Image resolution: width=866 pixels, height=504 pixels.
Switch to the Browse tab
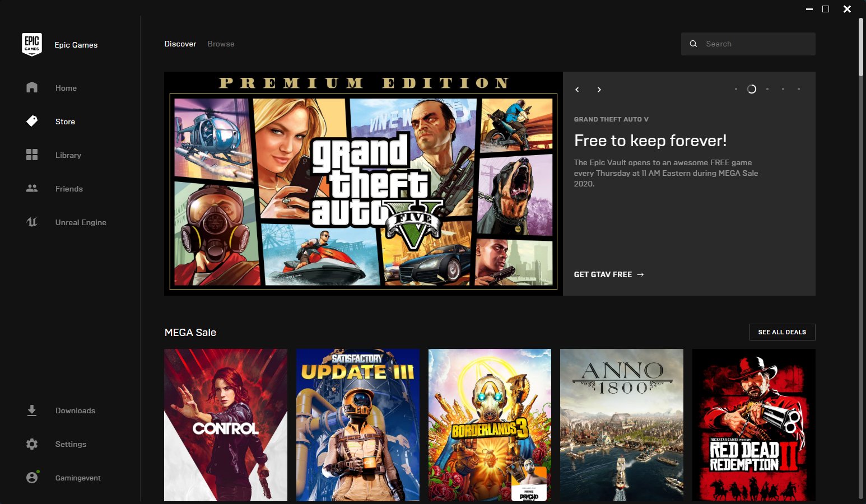221,44
